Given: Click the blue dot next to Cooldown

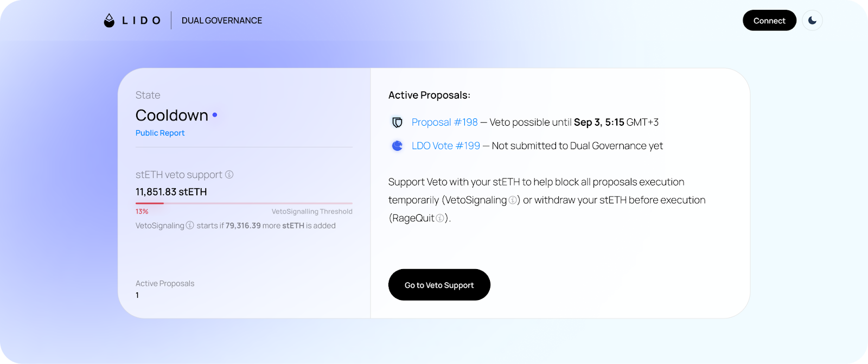Looking at the screenshot, I should 215,115.
